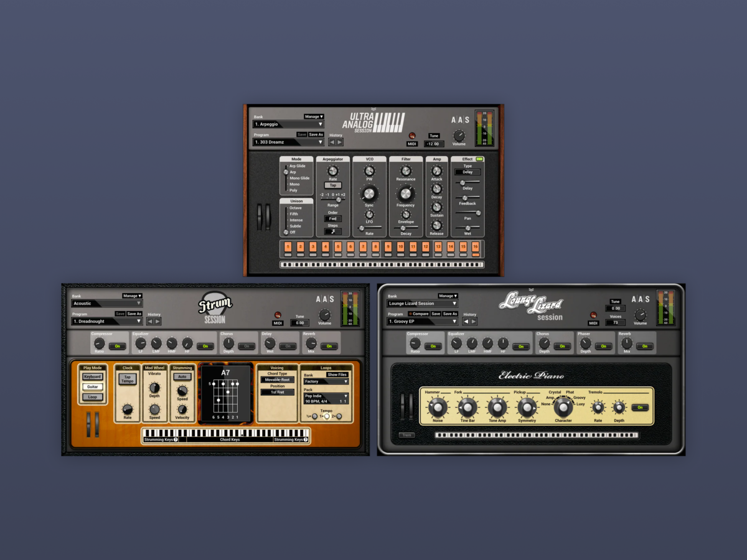Image resolution: width=747 pixels, height=560 pixels.
Task: Click the A7 chord diagram in Strum Session
Action: click(x=226, y=394)
